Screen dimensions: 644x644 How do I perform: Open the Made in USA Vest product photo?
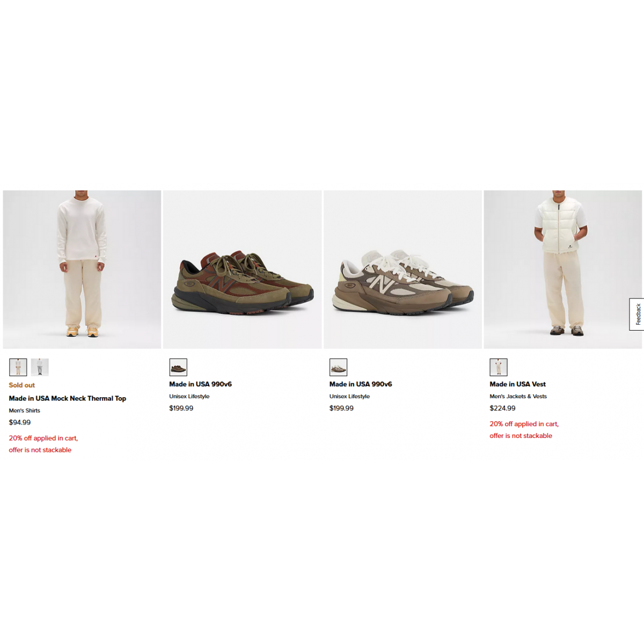pyautogui.click(x=563, y=269)
